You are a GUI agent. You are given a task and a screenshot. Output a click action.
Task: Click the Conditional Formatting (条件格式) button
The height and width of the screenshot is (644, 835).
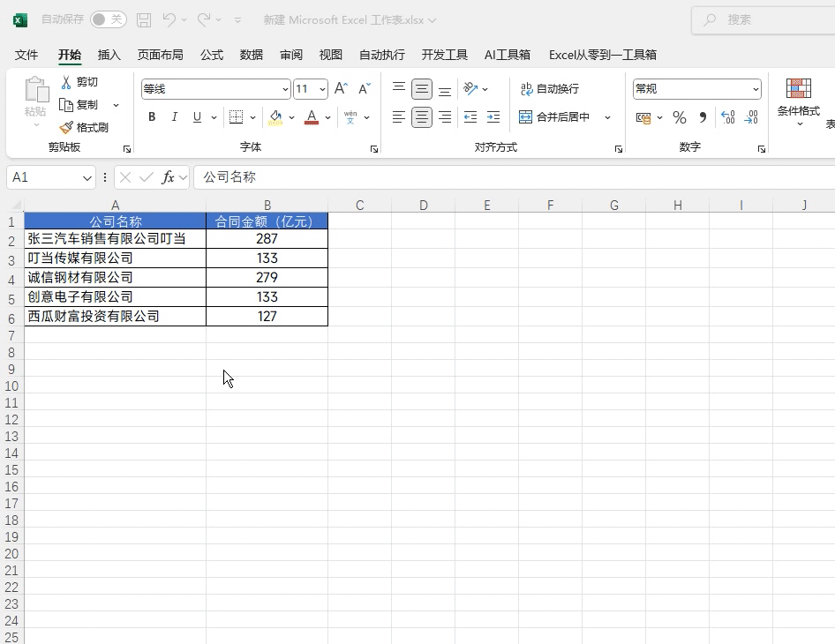click(798, 101)
